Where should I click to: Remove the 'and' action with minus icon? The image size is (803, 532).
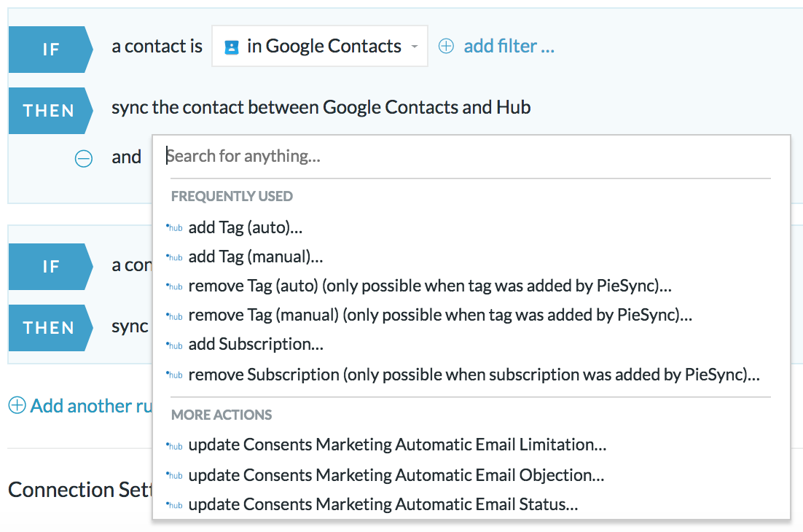point(84,158)
